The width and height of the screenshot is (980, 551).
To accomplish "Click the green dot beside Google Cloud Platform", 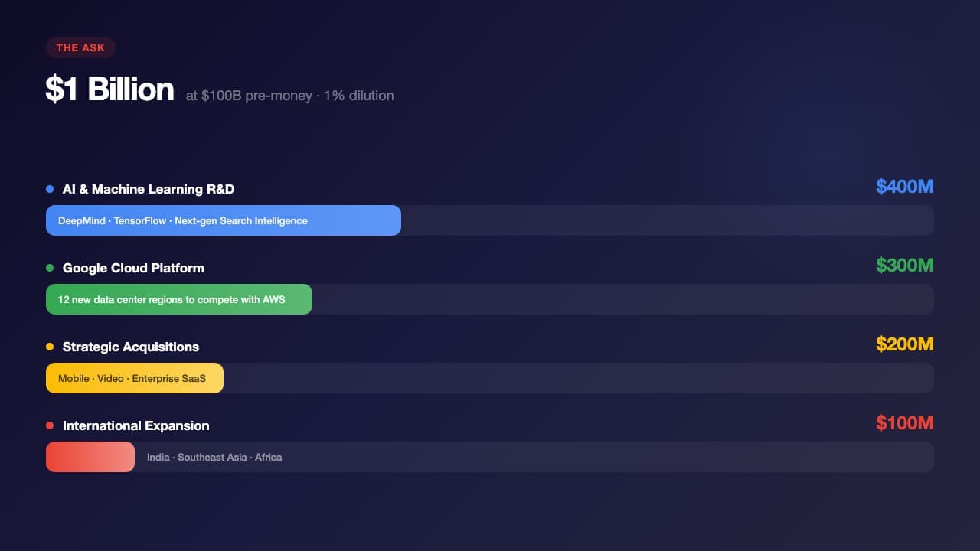I will click(x=50, y=268).
